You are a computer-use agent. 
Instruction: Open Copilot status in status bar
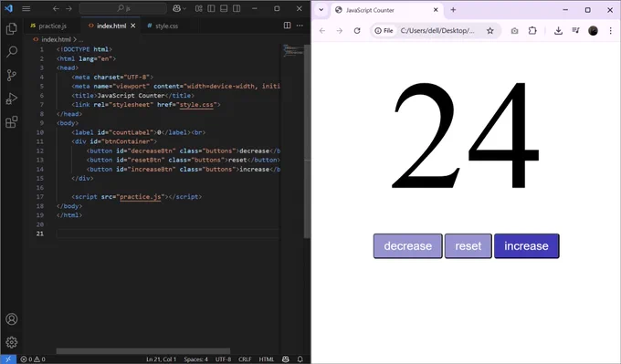[x=286, y=359]
